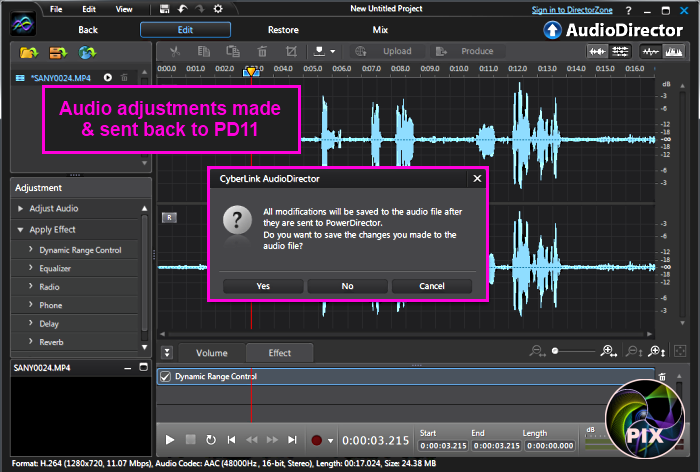Expand the Reverb effect

31,341
